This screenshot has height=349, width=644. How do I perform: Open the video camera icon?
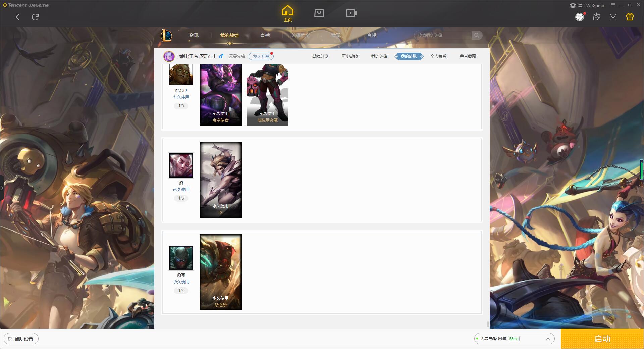351,13
